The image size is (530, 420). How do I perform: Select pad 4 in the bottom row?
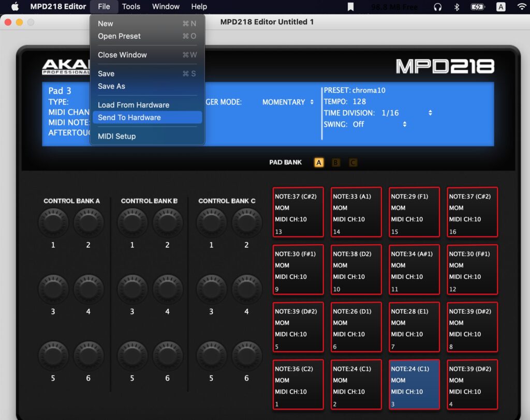click(472, 384)
